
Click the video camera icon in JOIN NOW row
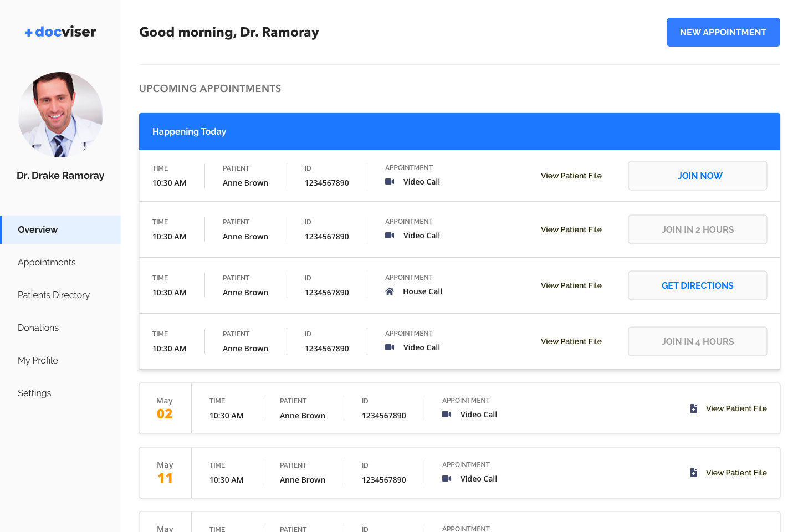pos(390,182)
